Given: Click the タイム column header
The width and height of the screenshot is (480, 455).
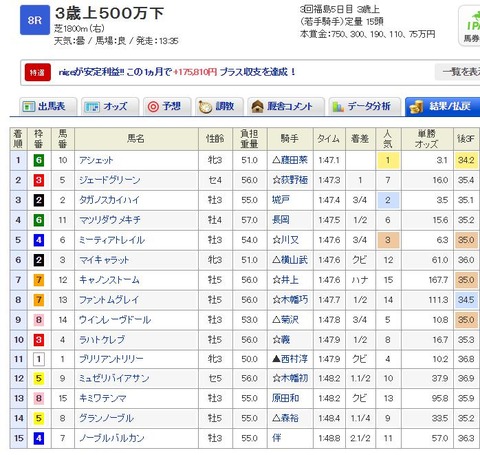Looking at the screenshot, I should [328, 138].
